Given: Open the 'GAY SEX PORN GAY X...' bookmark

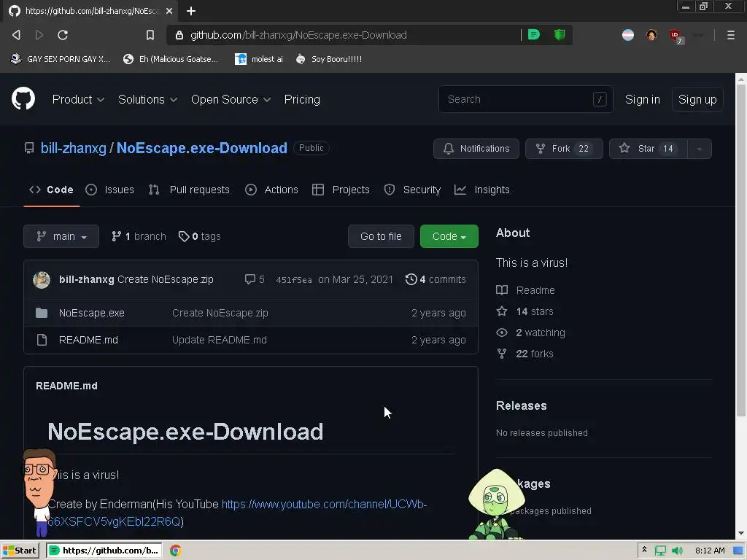Looking at the screenshot, I should [x=61, y=59].
